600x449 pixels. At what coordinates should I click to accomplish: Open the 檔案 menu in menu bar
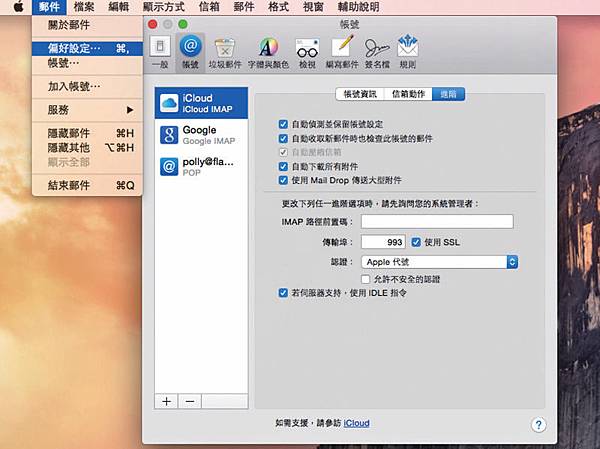click(84, 7)
